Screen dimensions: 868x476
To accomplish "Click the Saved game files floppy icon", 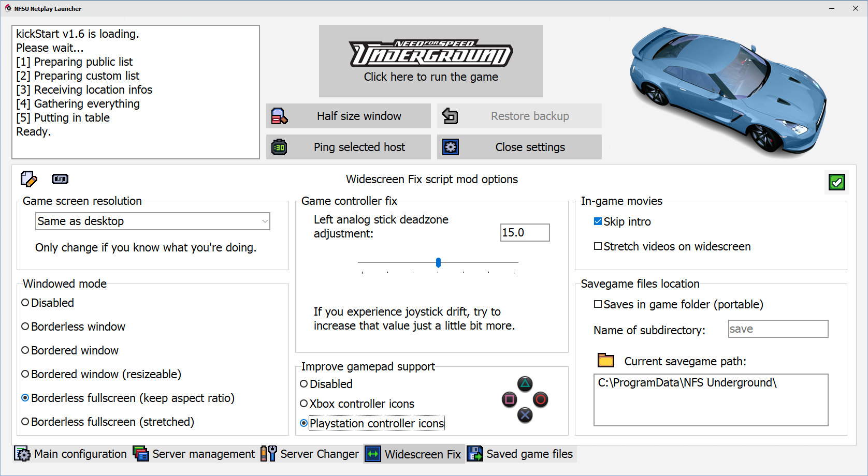I will tap(475, 454).
